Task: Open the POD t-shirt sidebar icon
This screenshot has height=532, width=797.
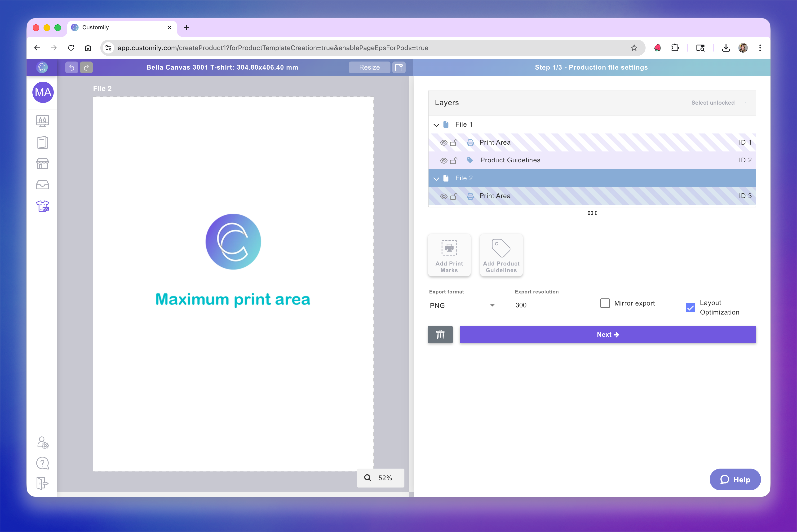Action: [43, 206]
